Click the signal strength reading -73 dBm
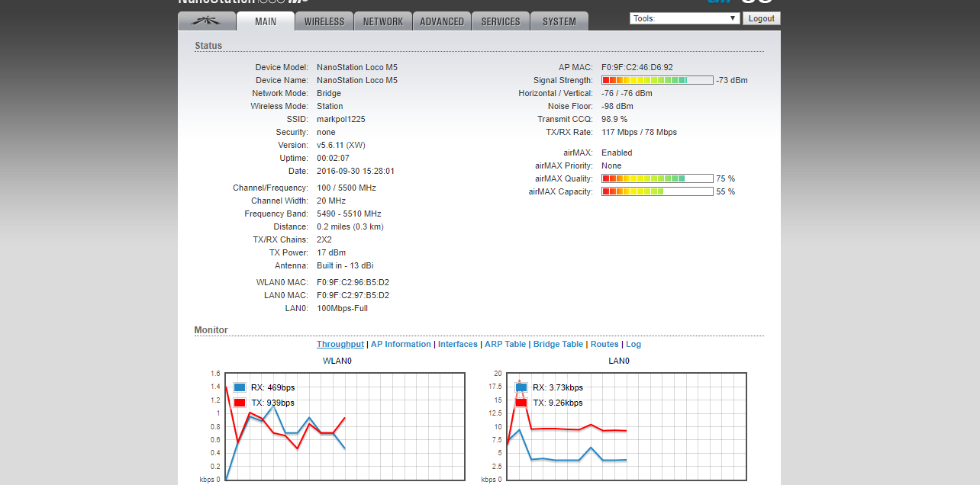This screenshot has height=485, width=980. coord(732,80)
